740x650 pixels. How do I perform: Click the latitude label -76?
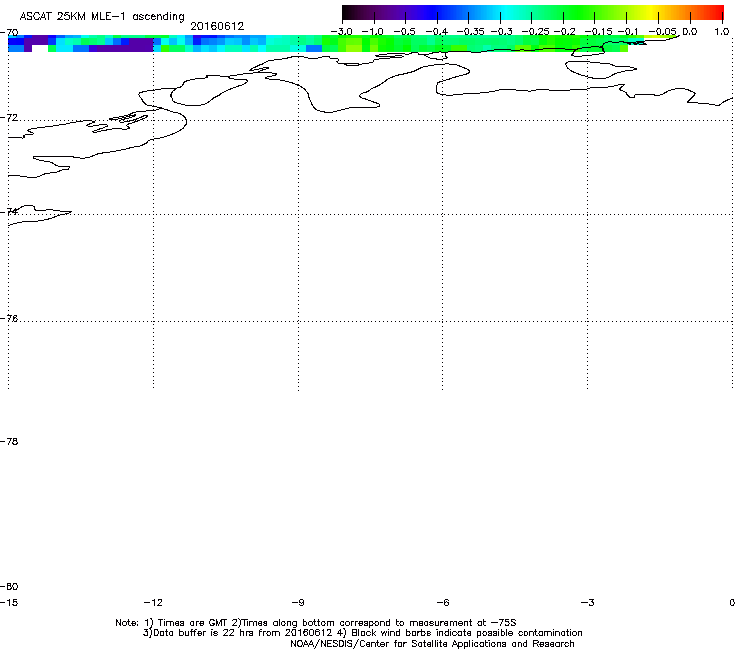pos(9,319)
